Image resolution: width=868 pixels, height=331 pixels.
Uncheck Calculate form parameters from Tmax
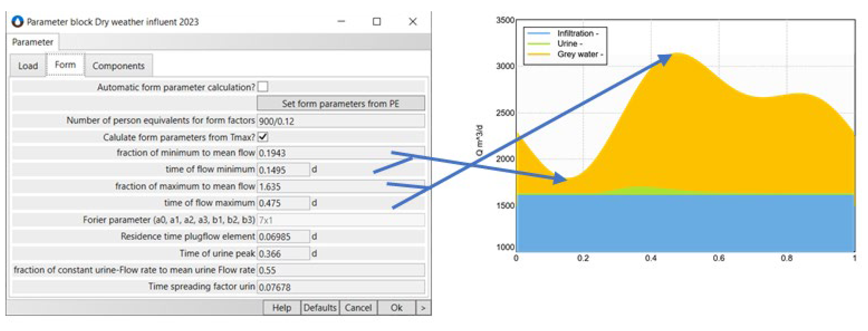(x=262, y=137)
